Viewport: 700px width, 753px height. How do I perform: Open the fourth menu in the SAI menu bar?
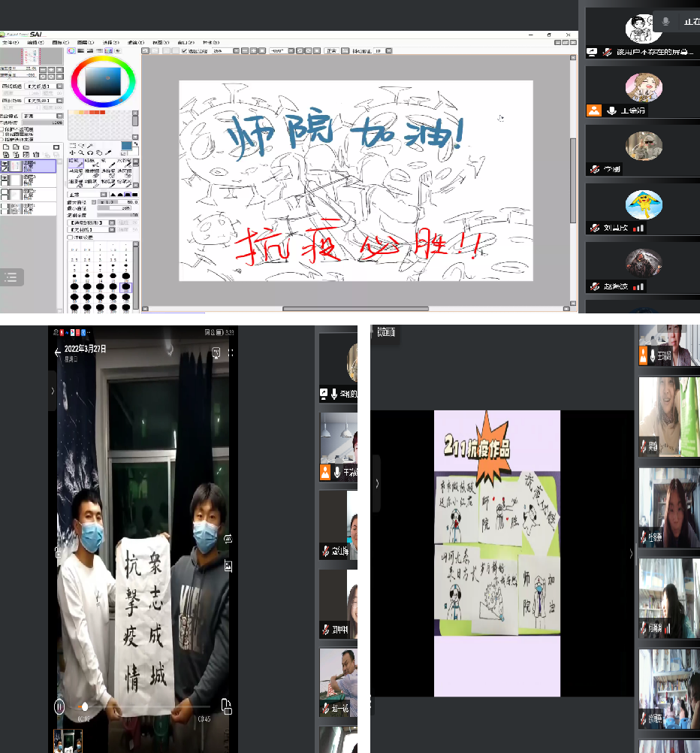[x=86, y=42]
